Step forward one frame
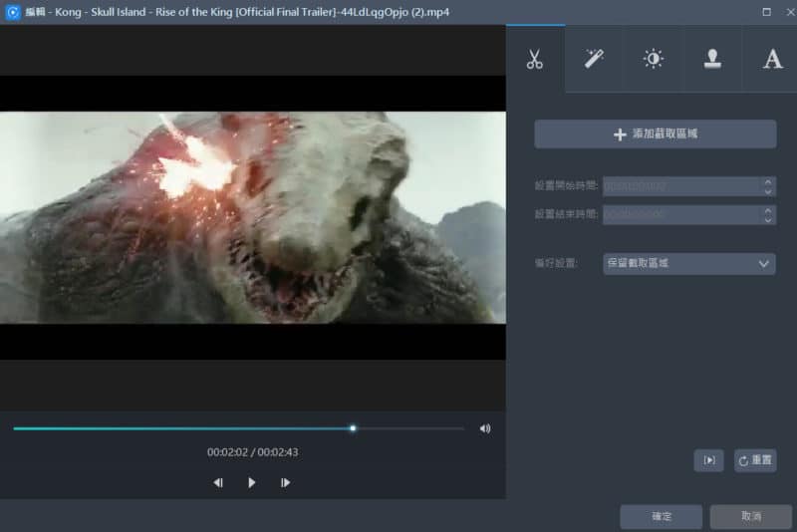The height and width of the screenshot is (532, 797). point(285,483)
